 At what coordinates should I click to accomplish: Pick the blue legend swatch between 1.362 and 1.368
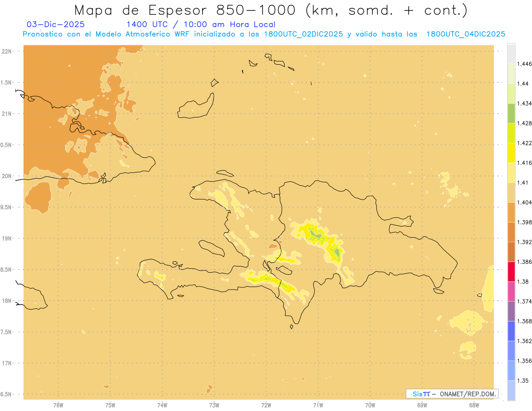point(511,331)
